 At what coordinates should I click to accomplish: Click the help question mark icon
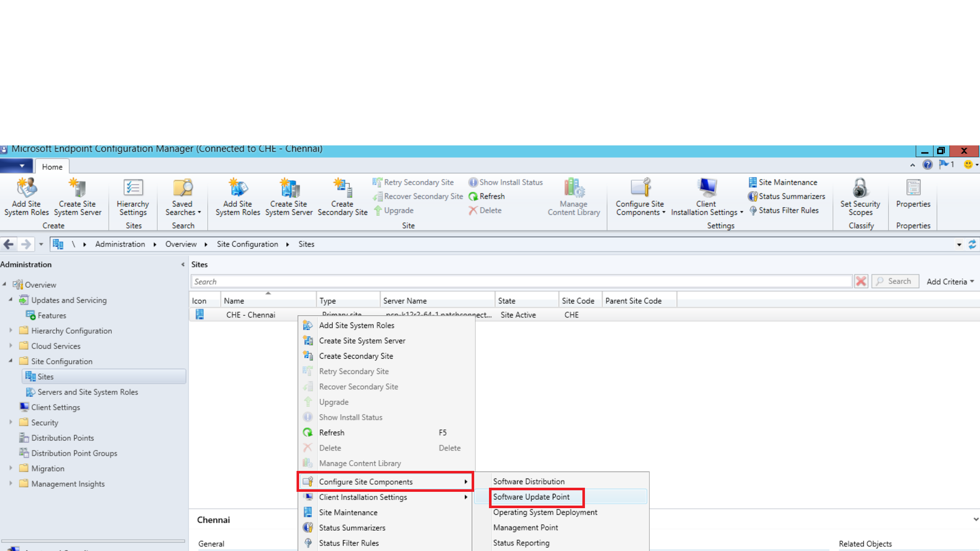927,164
